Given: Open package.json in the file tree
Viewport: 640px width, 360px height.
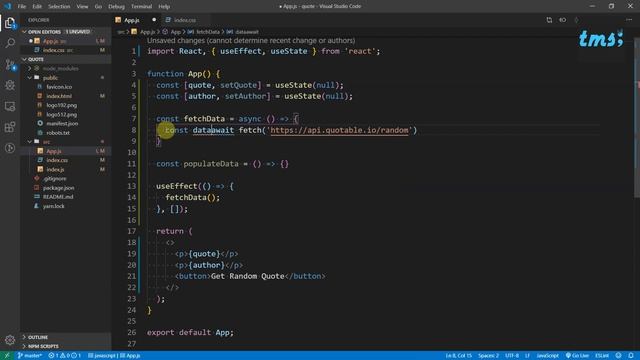Looking at the screenshot, I should coord(65,188).
